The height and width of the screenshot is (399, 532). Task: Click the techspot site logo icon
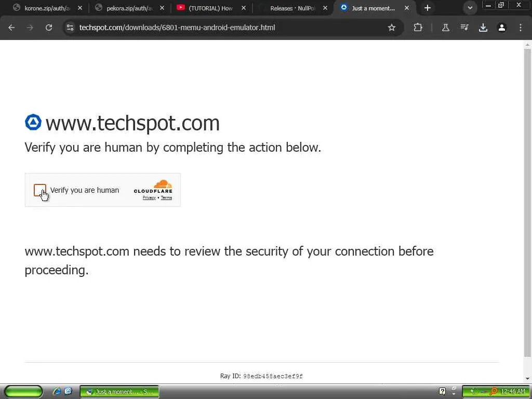(x=33, y=122)
